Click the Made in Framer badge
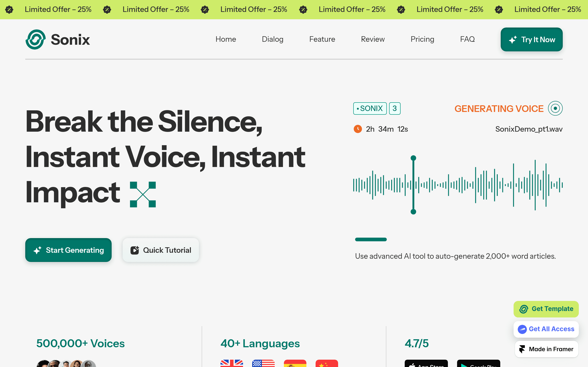Image resolution: width=588 pixels, height=367 pixels. click(x=546, y=349)
